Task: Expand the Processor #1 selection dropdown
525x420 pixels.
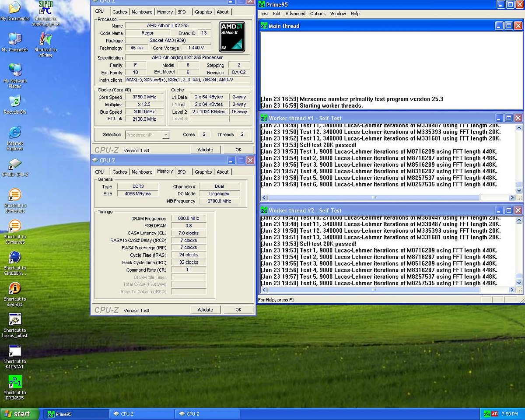Action: (x=165, y=135)
